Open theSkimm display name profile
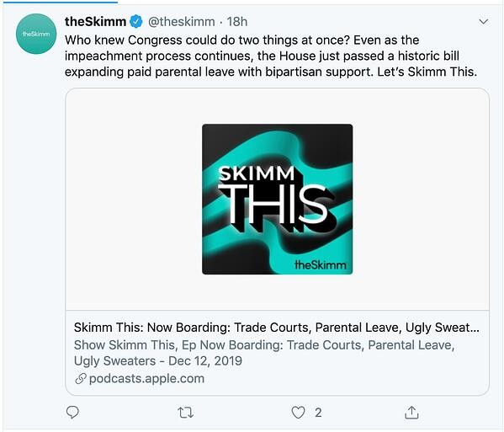Image resolution: width=504 pixels, height=432 pixels. 95,22
